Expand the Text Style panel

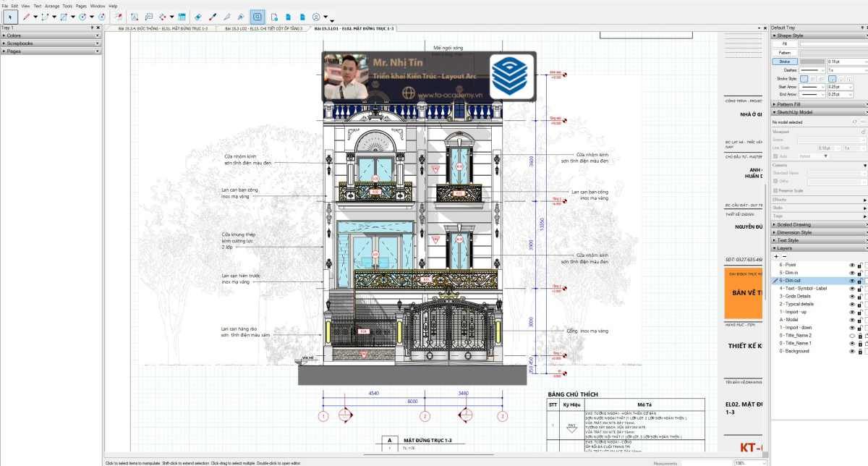tap(819, 240)
